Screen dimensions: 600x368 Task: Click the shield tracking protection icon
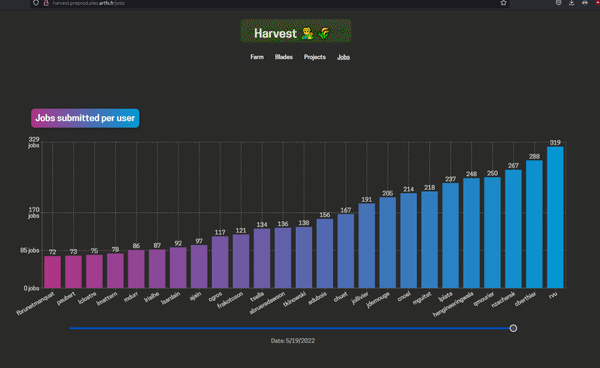36,3
